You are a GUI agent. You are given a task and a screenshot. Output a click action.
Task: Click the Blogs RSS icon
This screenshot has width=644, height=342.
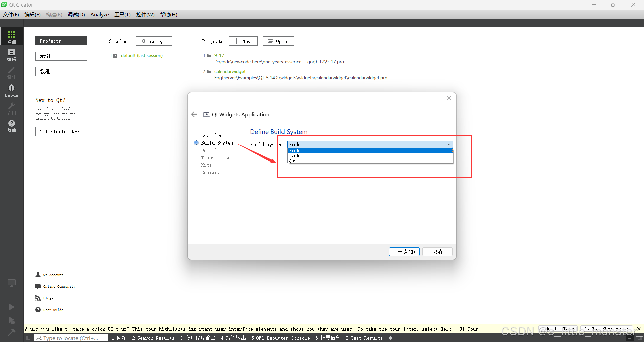click(x=38, y=298)
